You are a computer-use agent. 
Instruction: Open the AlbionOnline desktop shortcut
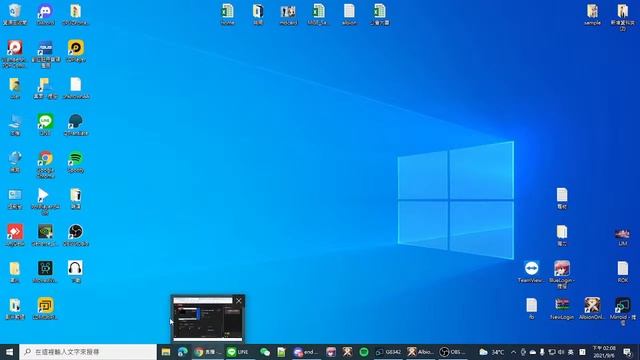(x=592, y=309)
